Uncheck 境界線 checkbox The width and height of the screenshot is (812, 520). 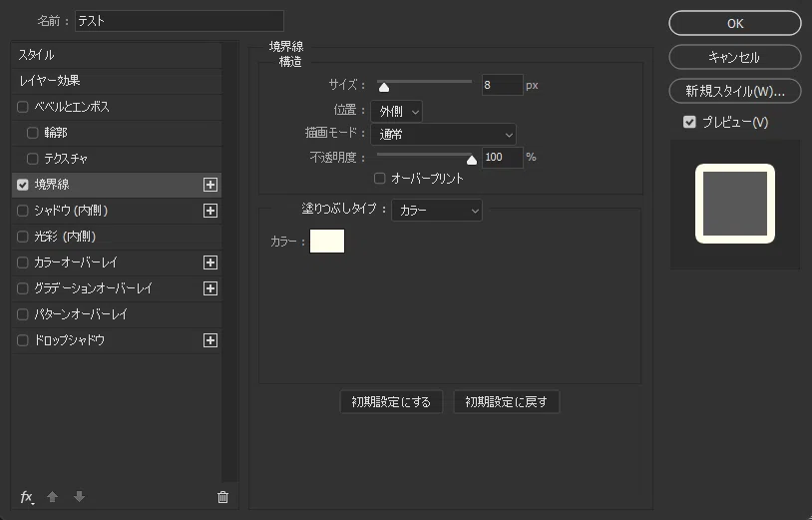tap(22, 185)
